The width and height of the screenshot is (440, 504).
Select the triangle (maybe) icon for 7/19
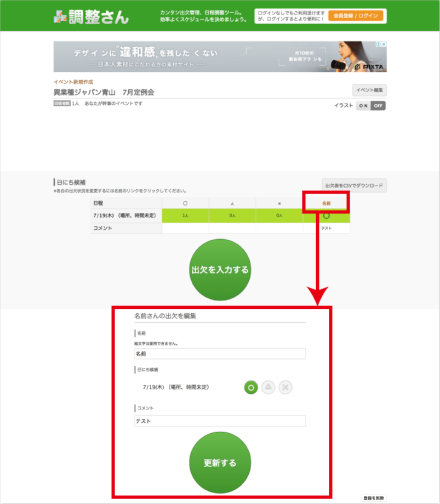pyautogui.click(x=268, y=387)
